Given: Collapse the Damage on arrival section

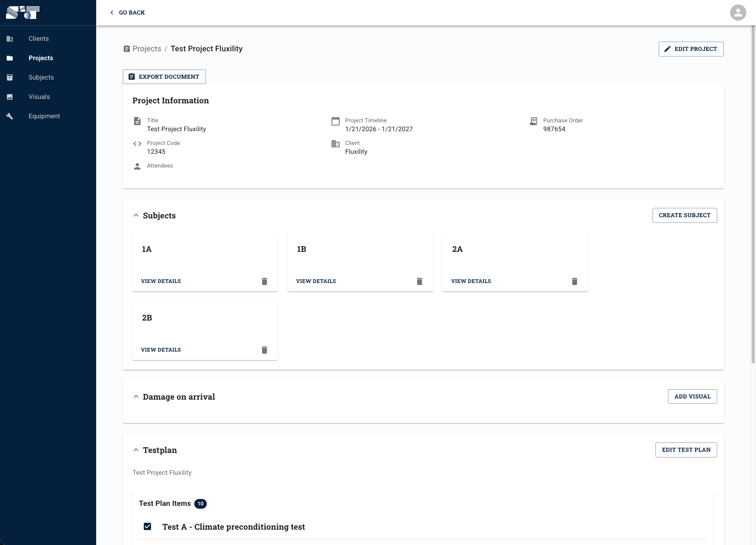Looking at the screenshot, I should click(x=136, y=397).
